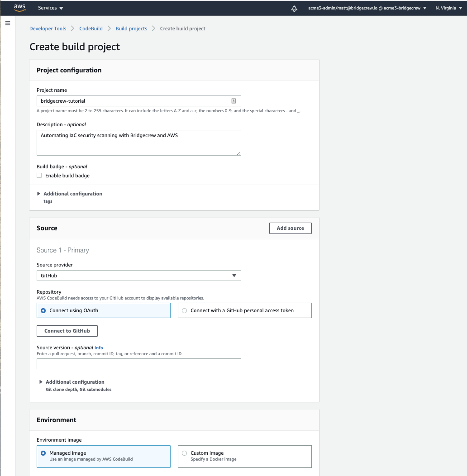Screen dimensions: 467x476
Task: Go to Developer Tools breadcrumb
Action: (x=48, y=29)
